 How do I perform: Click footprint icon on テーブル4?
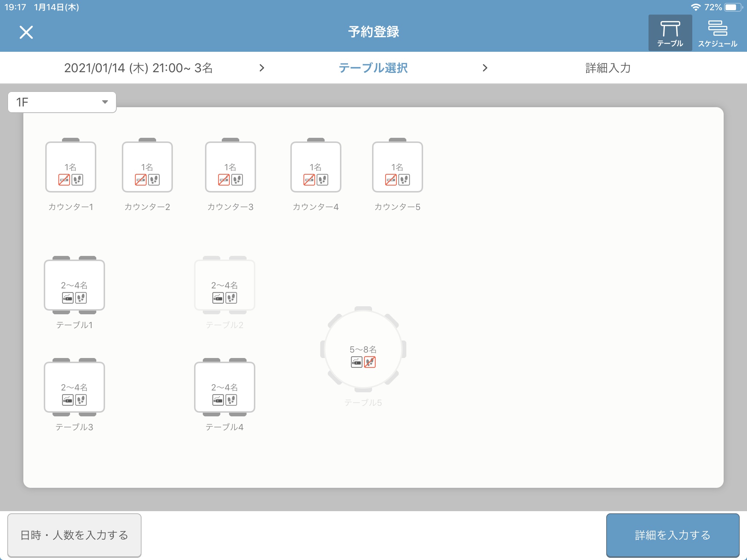coord(231,400)
